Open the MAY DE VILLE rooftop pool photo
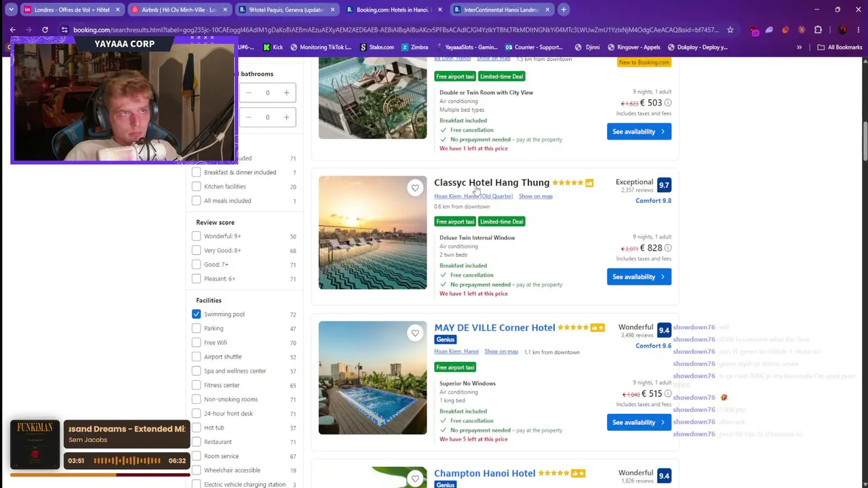This screenshot has height=488, width=868. [x=373, y=378]
